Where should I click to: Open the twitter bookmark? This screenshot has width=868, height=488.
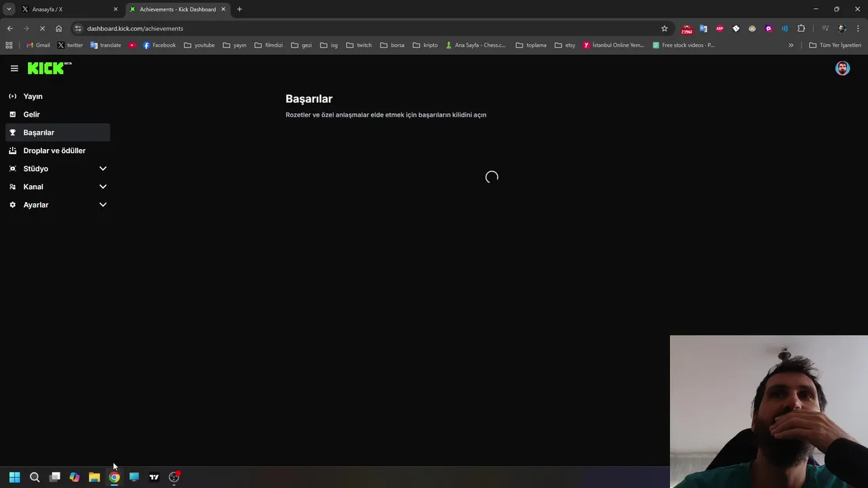pos(70,45)
